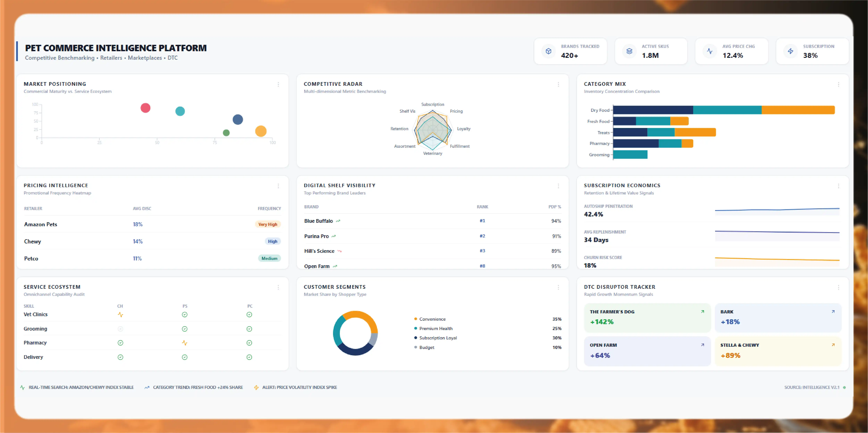Screen dimensions: 868x433
Task: Click the Active SKUs layers icon
Action: tap(629, 51)
